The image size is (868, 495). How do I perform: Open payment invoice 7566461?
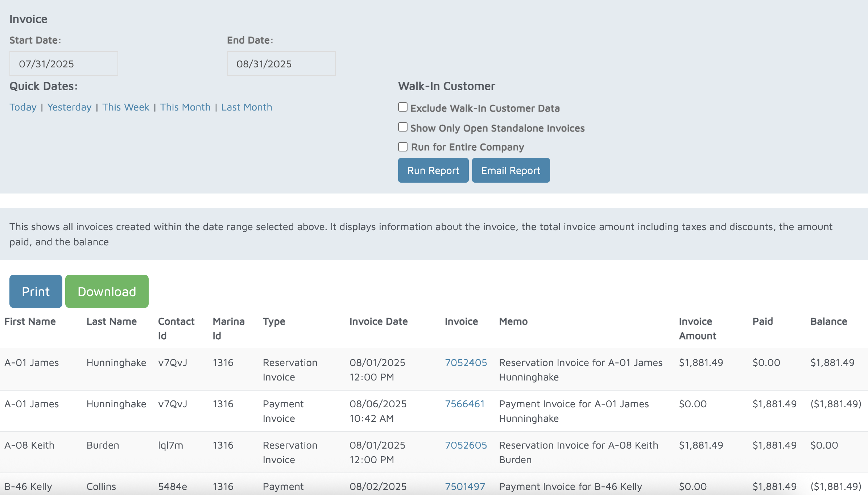[464, 404]
